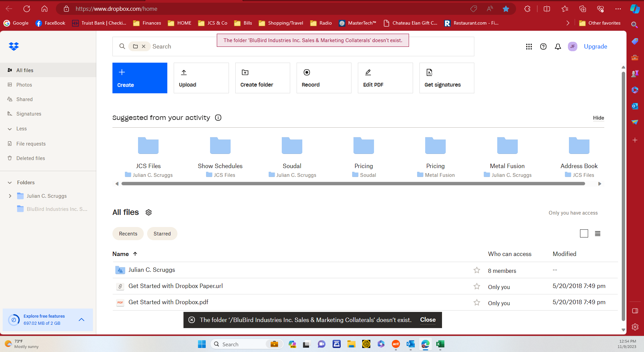Click the Create folder button

[263, 78]
